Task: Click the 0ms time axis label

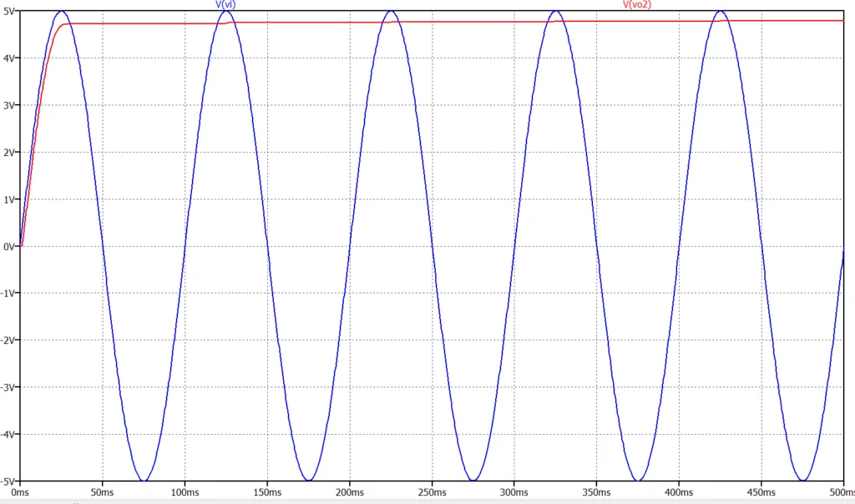Action: pyautogui.click(x=20, y=492)
